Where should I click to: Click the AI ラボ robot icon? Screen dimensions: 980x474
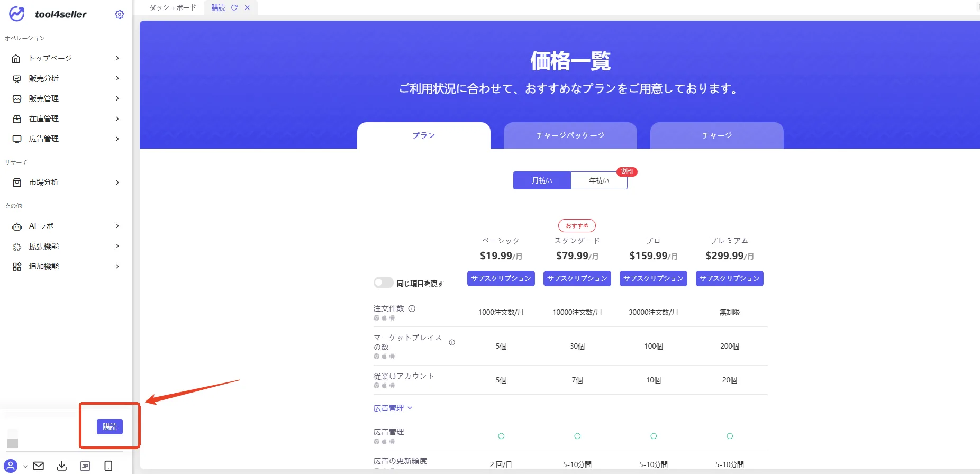(x=16, y=226)
